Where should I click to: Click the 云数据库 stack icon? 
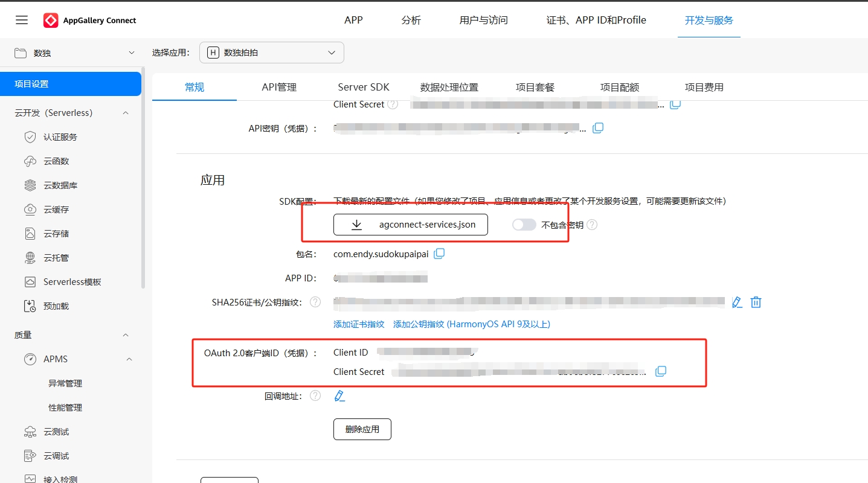[x=30, y=185]
